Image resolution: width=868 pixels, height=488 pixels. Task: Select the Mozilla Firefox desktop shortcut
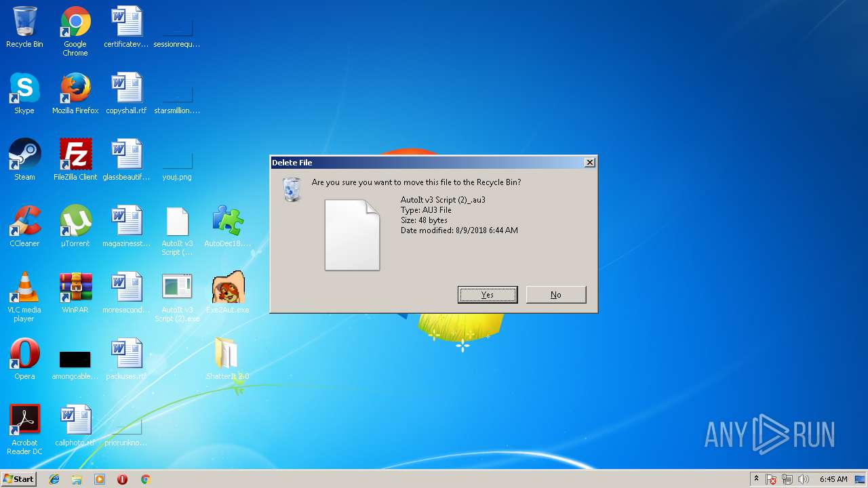pos(75,94)
